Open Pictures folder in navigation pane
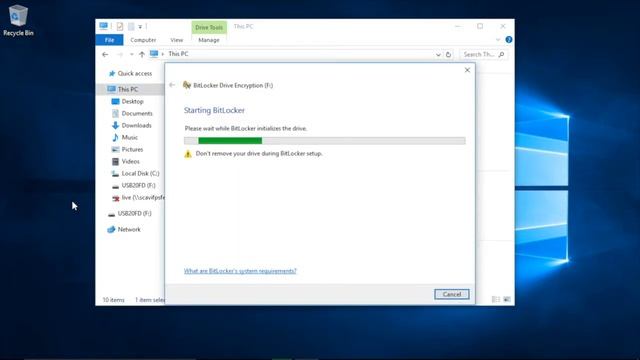Screen dimensions: 640x360 coord(132,149)
